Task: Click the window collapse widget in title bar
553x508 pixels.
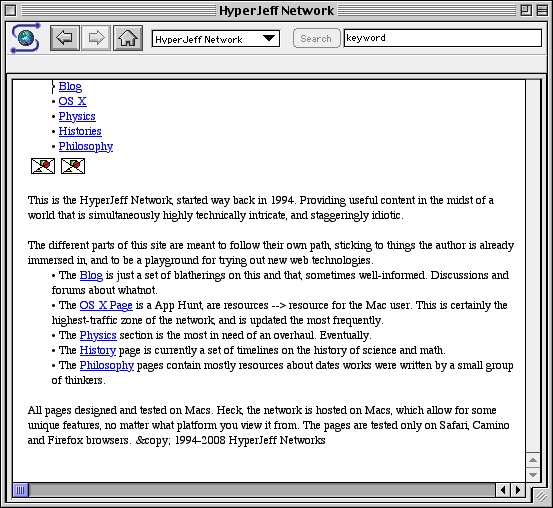Action: click(542, 11)
